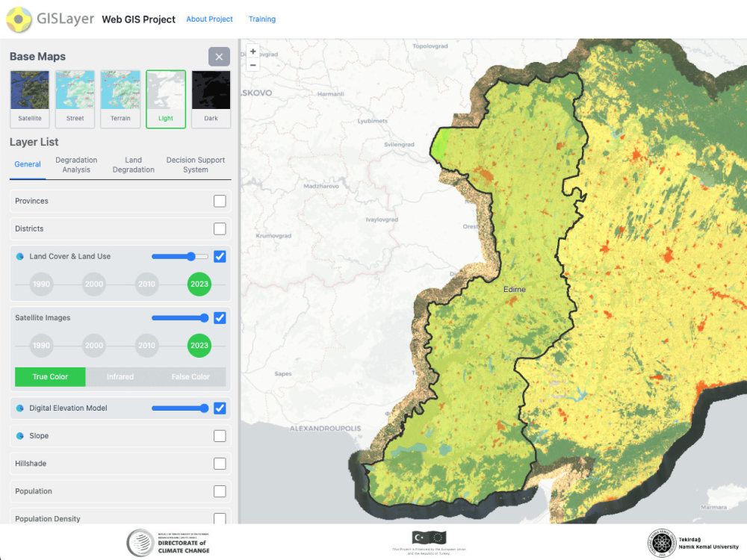747x560 pixels.
Task: Uncheck the Land Cover & Land Use layer
Action: point(220,256)
